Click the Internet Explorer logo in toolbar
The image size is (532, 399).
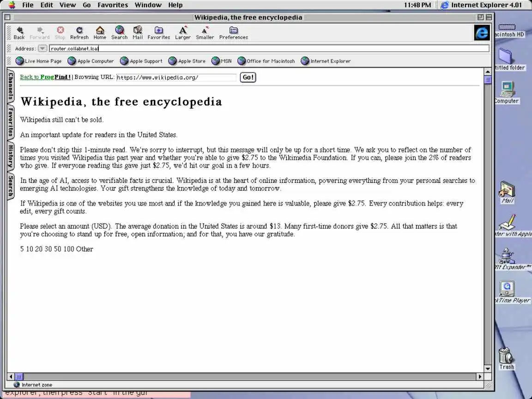click(482, 33)
